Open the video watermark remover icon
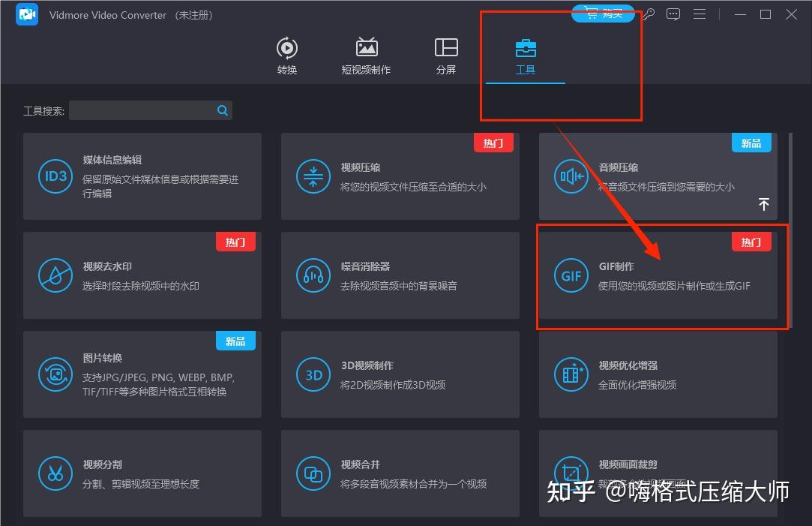The width and height of the screenshot is (812, 526). pyautogui.click(x=55, y=275)
